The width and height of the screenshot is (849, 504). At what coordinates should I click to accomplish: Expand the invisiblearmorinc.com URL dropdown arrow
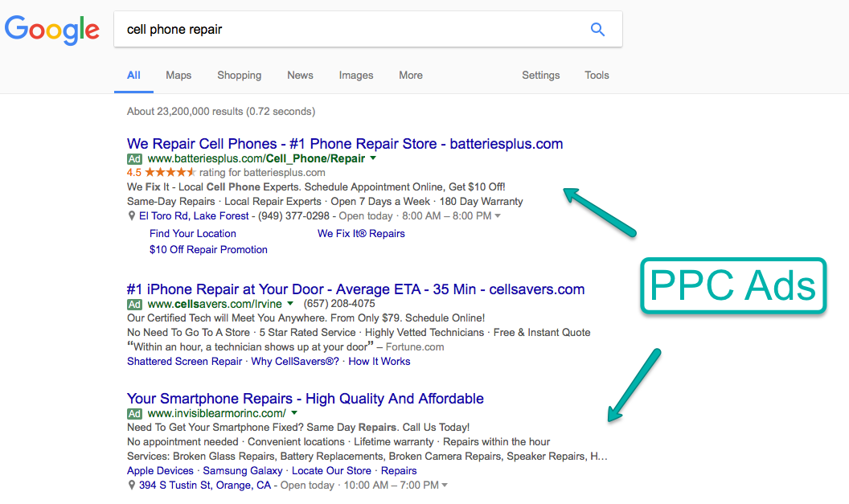294,413
